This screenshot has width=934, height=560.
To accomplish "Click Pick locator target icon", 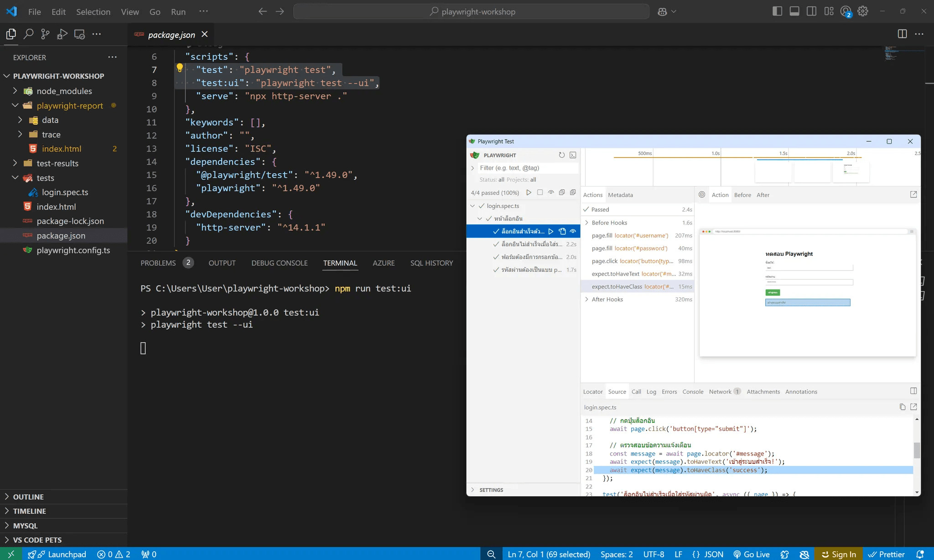I will (x=702, y=195).
